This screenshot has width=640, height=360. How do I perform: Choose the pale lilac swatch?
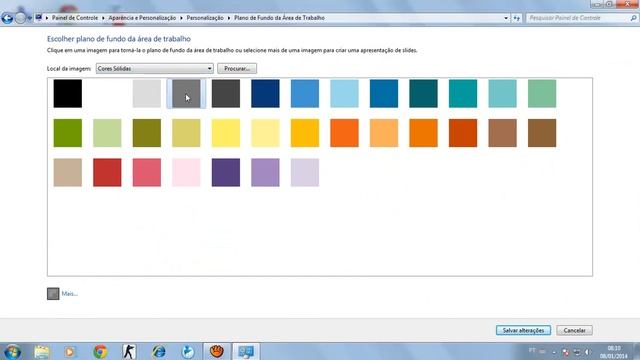point(305,173)
